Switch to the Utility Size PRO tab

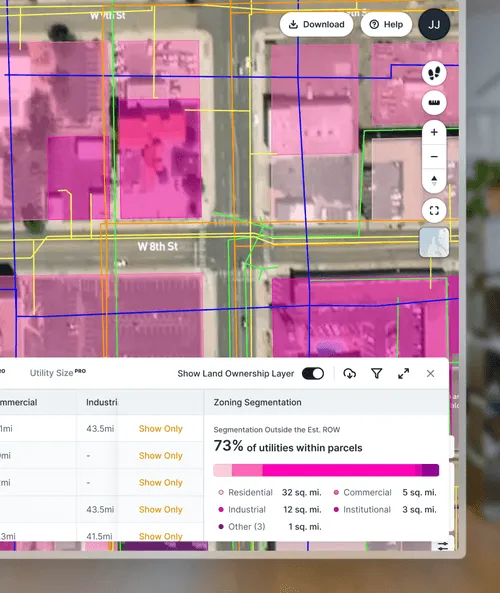click(58, 373)
